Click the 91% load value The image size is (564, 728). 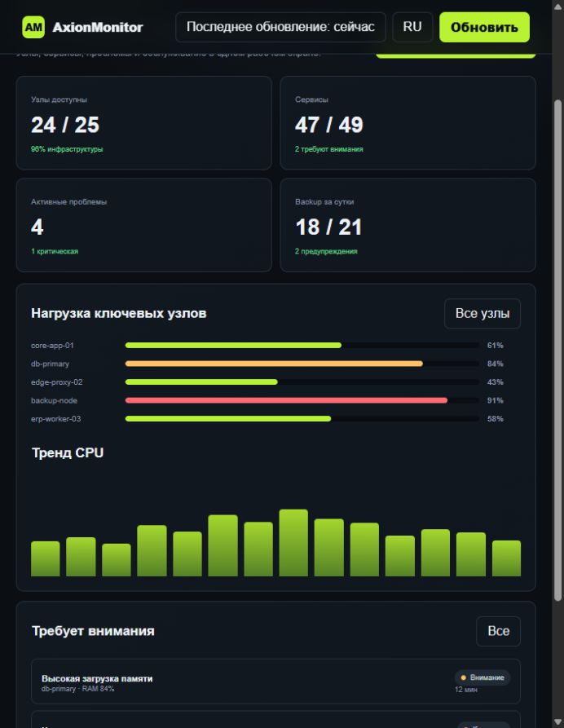(x=496, y=400)
